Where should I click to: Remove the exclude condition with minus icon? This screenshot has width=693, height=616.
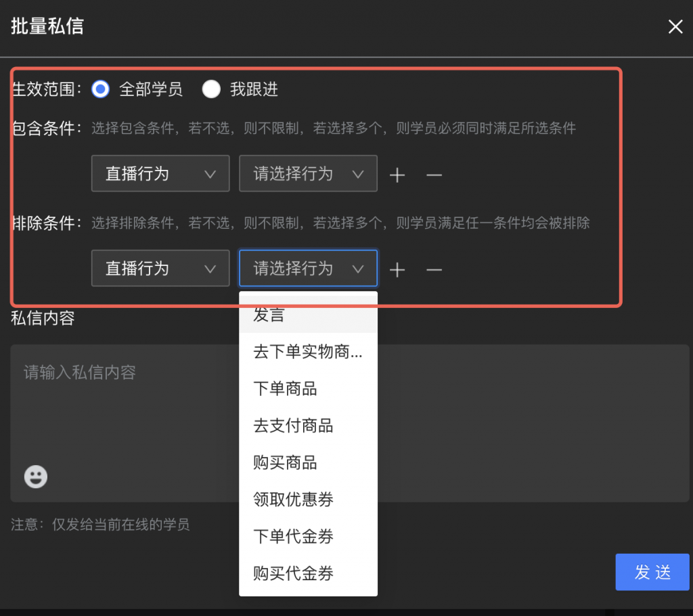coord(434,269)
